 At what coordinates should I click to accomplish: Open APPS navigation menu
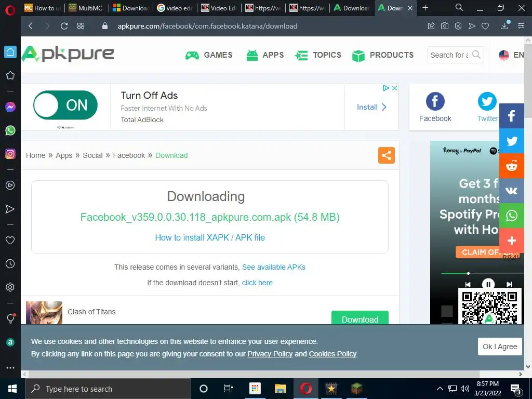(x=265, y=55)
